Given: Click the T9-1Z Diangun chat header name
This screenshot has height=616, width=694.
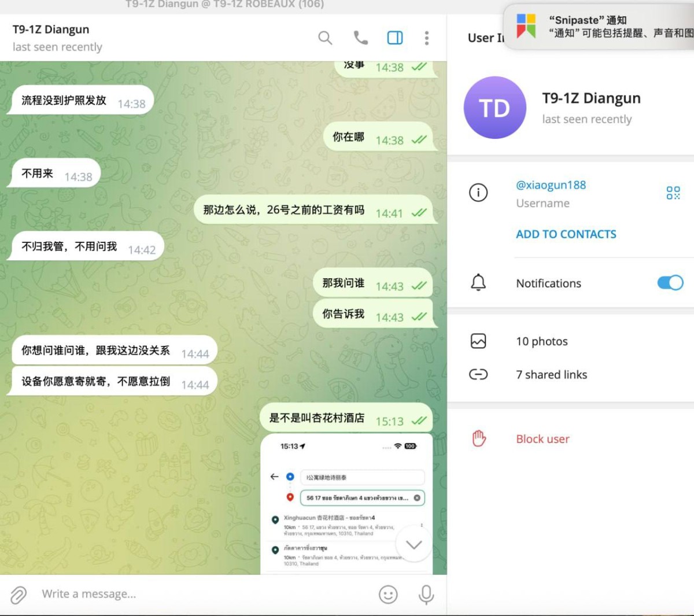Looking at the screenshot, I should coord(51,29).
